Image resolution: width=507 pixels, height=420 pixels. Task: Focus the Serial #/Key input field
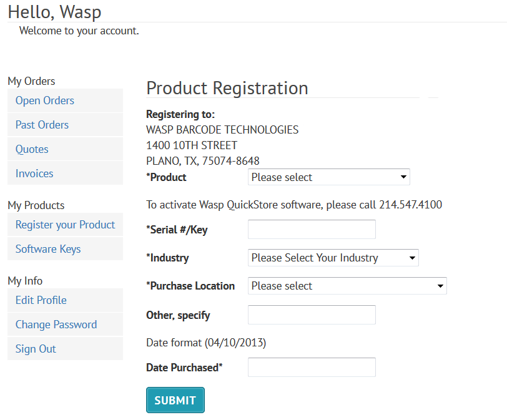pos(312,230)
